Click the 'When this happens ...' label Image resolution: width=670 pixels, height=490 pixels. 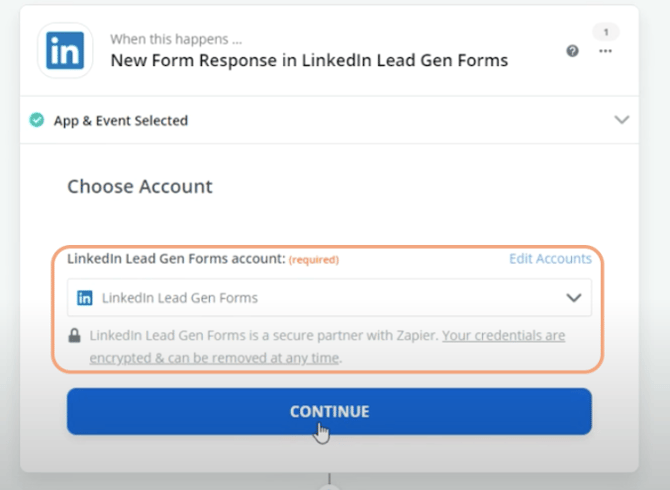click(x=176, y=39)
